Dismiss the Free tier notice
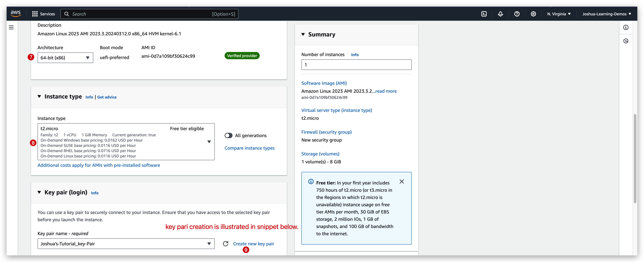The width and height of the screenshot is (644, 262). (402, 181)
